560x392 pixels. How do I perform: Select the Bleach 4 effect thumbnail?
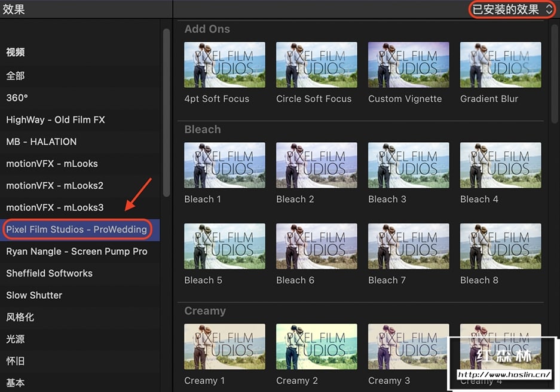pyautogui.click(x=500, y=165)
